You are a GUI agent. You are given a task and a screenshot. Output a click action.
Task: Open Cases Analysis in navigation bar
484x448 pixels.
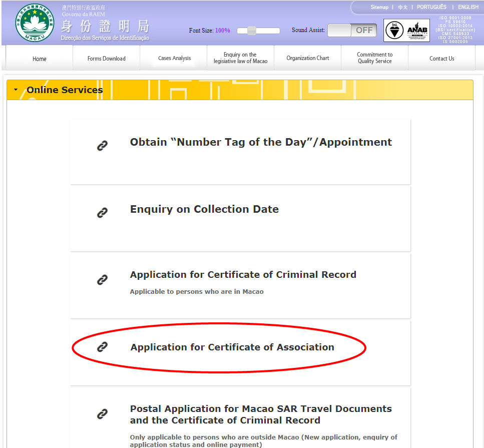click(174, 58)
